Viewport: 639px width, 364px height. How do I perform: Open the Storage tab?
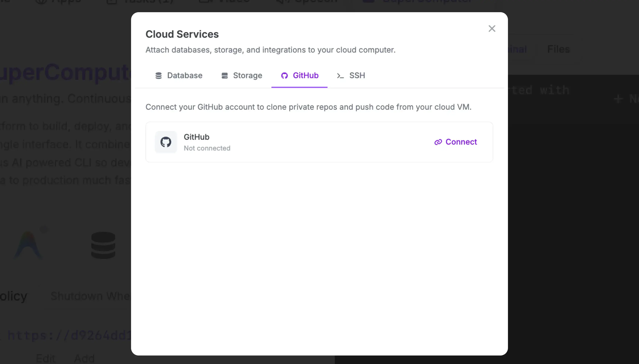(x=242, y=76)
